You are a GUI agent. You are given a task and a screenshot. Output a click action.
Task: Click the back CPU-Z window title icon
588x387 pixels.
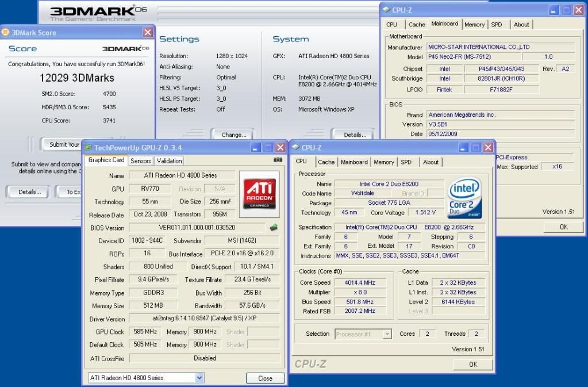pyautogui.click(x=386, y=10)
